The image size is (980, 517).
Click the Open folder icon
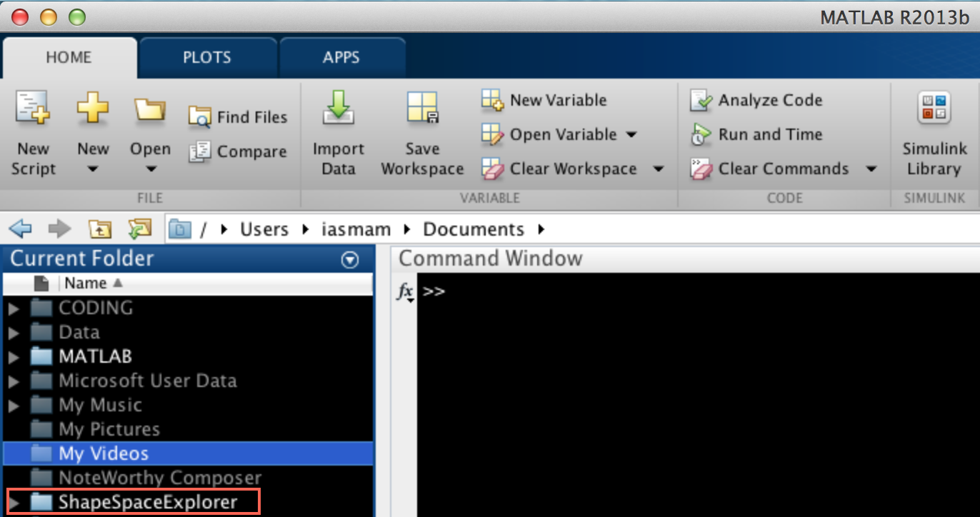[x=150, y=110]
